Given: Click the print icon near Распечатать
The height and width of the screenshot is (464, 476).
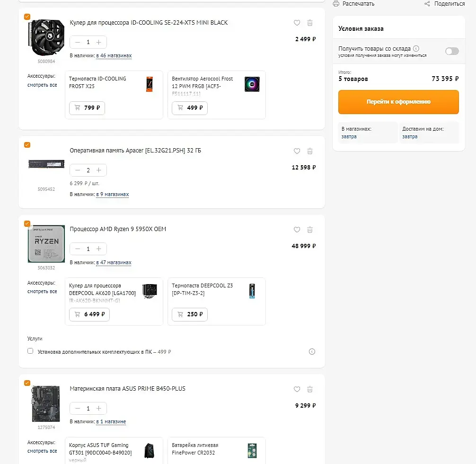Looking at the screenshot, I should point(336,4).
